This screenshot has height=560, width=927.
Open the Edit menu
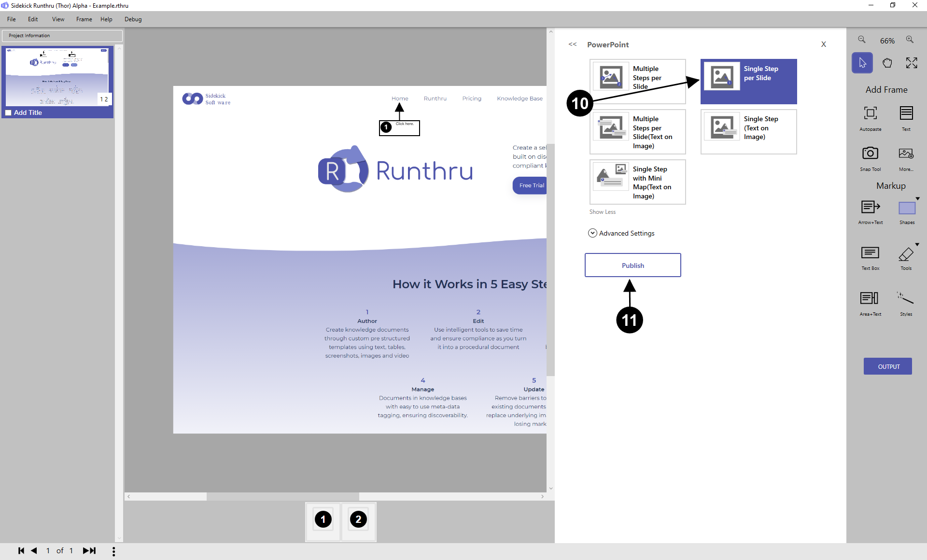click(x=33, y=19)
